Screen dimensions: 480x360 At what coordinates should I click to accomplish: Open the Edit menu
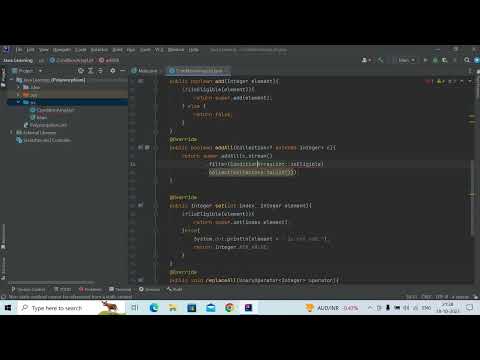pos(30,50)
